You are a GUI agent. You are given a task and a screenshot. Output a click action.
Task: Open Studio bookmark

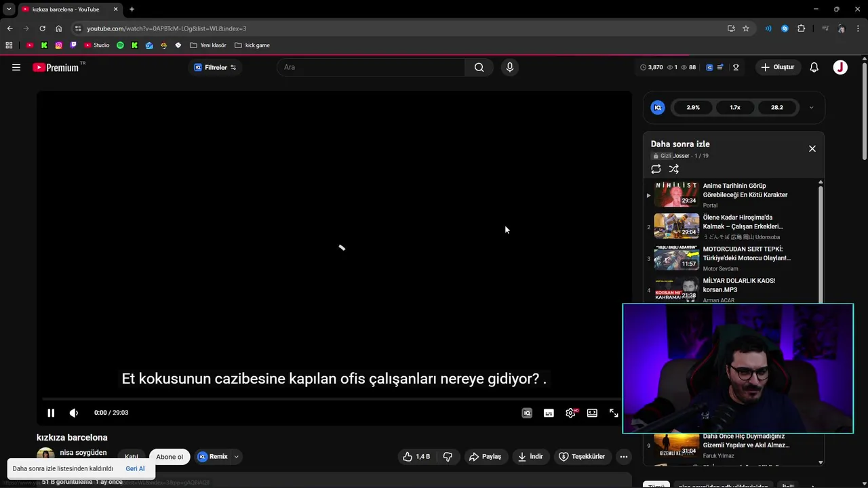click(x=96, y=45)
